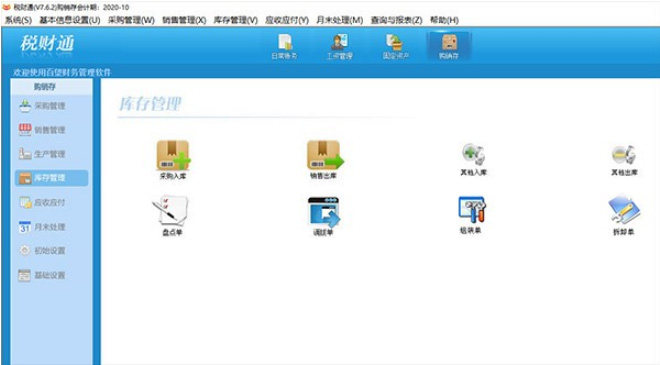Open the 销售出库 sales delivery icon

pyautogui.click(x=324, y=160)
